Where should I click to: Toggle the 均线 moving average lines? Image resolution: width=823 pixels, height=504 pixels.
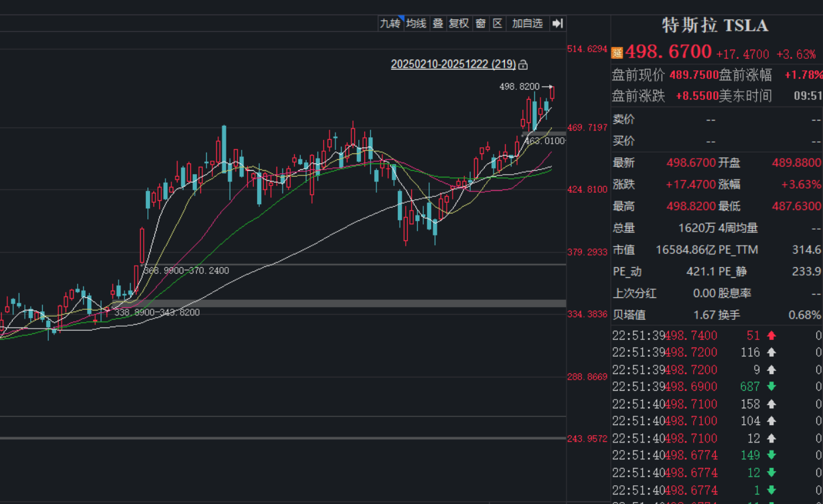tap(416, 23)
